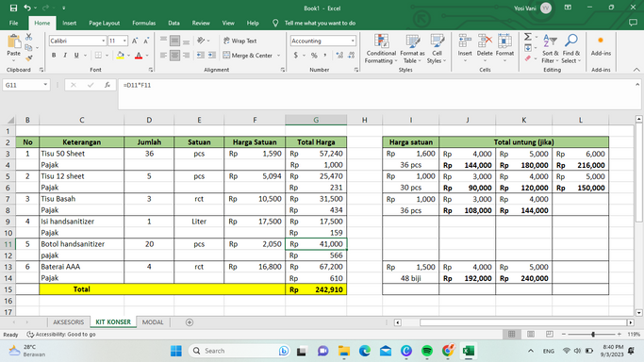Open the font size dropdown
Viewport: 644px width, 362px height.
coord(124,41)
